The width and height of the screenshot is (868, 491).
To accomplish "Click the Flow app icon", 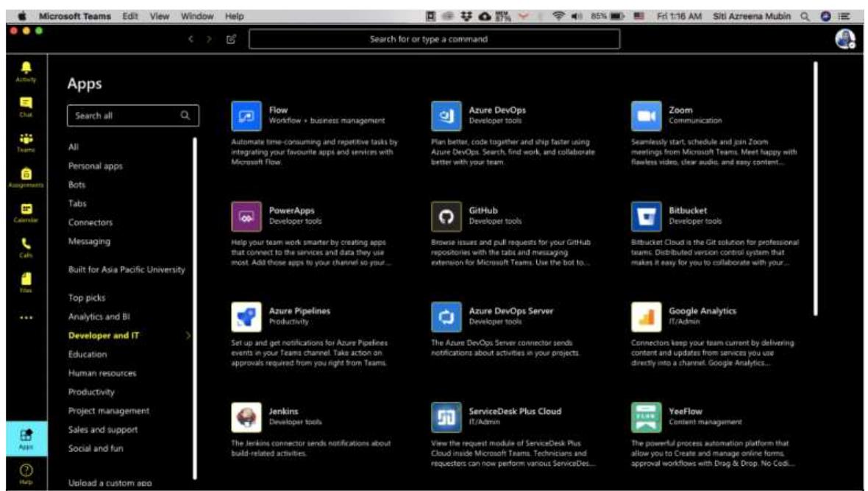I will click(246, 116).
